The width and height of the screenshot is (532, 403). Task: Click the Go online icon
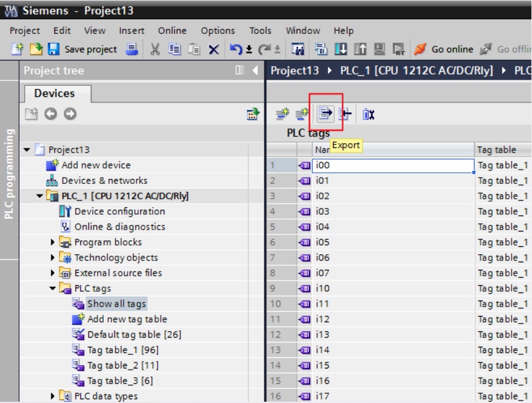420,49
